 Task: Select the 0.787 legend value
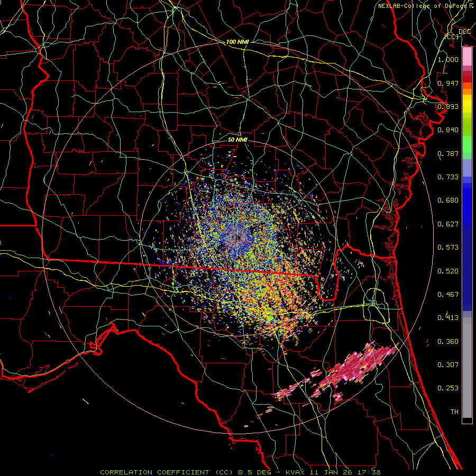(x=448, y=153)
